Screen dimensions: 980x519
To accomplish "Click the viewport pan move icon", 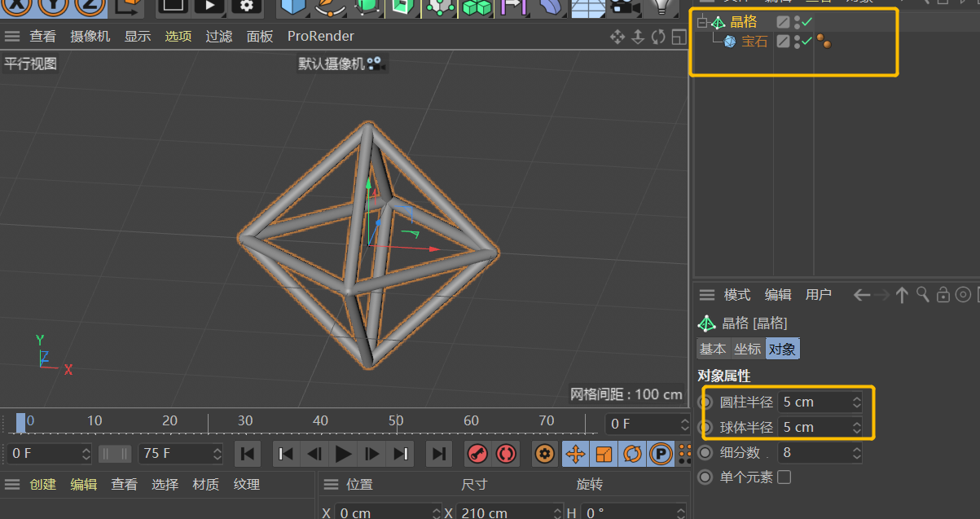I will point(617,37).
